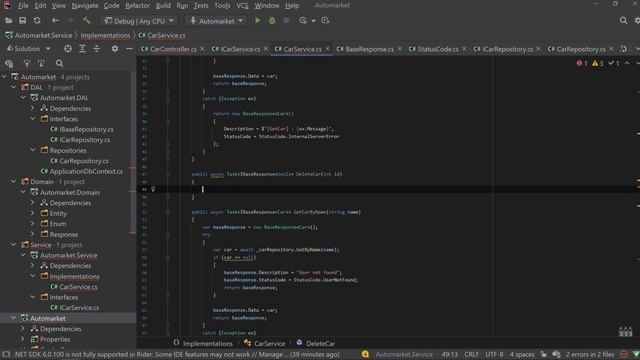640x360 pixels.
Task: Click the DeleteCar breadcrumb at editor bottom
Action: pyautogui.click(x=316, y=343)
